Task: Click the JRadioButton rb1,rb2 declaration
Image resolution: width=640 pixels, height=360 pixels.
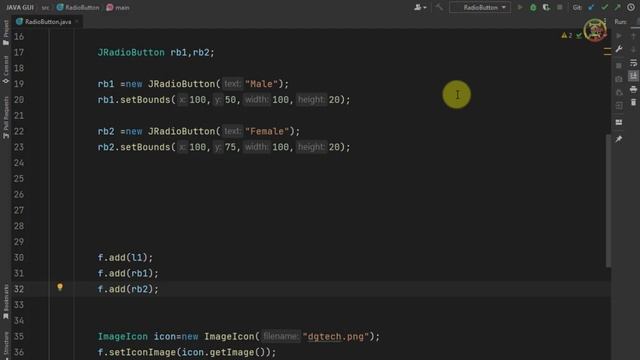Action: coord(156,53)
